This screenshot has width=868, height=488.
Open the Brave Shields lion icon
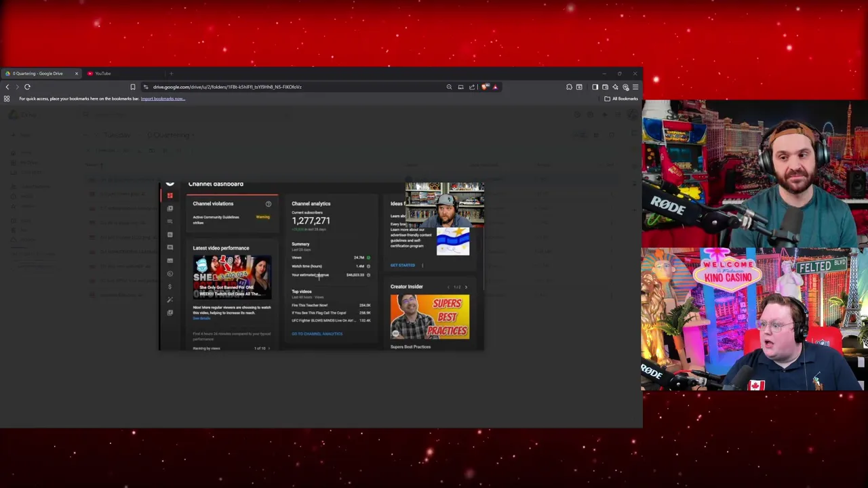(485, 87)
